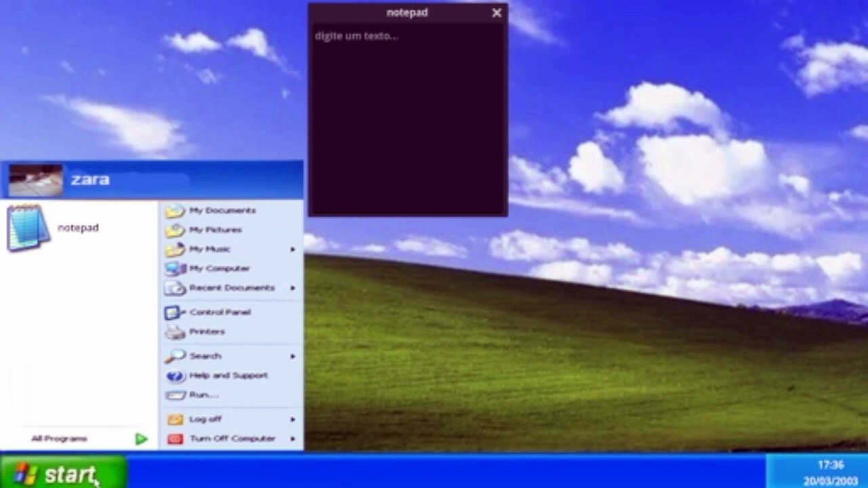Click the Turn Off Computer label
868x488 pixels.
click(233, 439)
